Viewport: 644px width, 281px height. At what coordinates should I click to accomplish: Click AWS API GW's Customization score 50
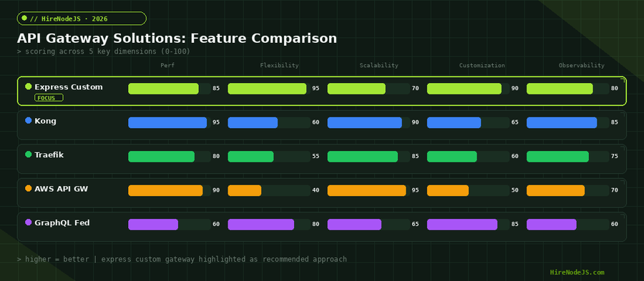tap(514, 190)
